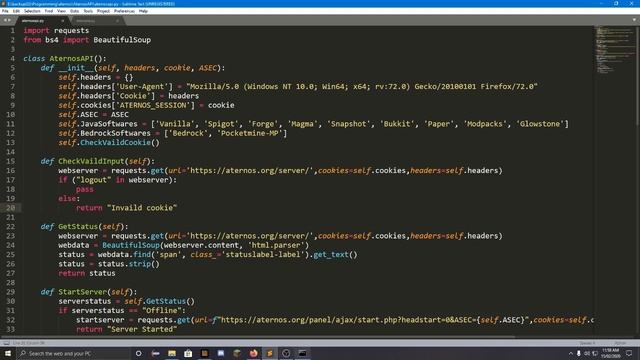Screen dimensions: 640x360
Task: Click the code minimap preview
Action: point(614,49)
